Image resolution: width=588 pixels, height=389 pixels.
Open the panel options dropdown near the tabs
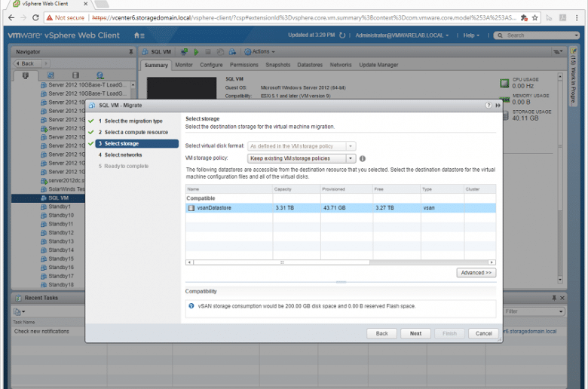(558, 52)
